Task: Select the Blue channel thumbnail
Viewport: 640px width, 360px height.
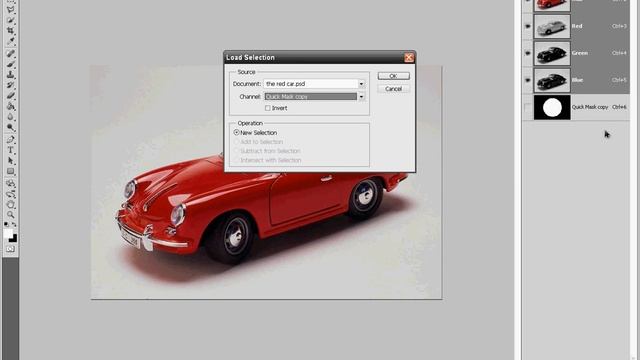Action: coord(552,80)
